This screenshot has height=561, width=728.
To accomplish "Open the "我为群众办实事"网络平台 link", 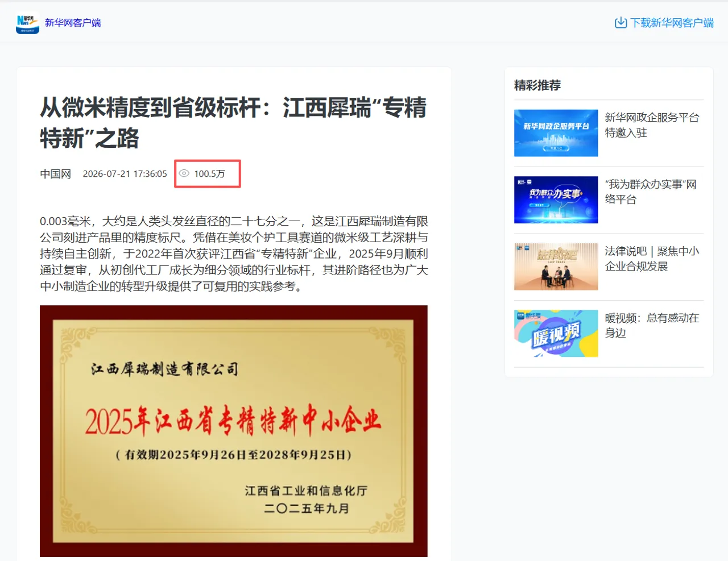I will (x=651, y=192).
